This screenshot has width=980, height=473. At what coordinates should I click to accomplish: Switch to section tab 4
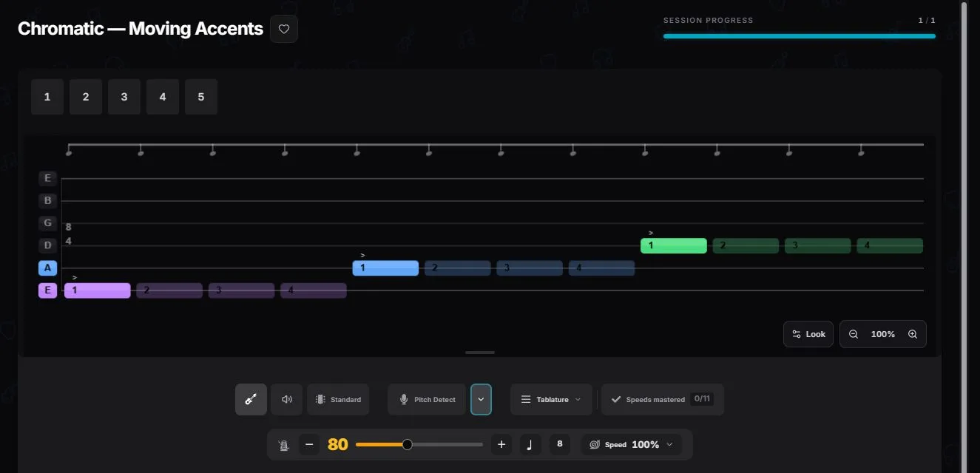point(163,97)
